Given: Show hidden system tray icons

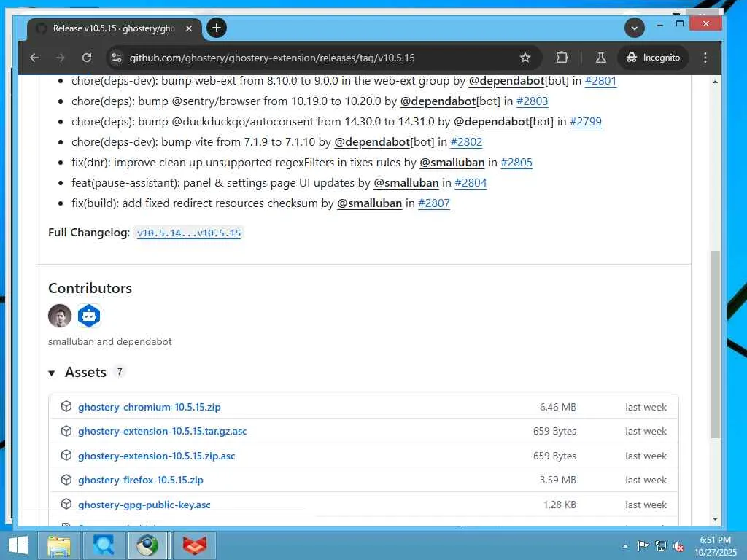Looking at the screenshot, I should 625,546.
